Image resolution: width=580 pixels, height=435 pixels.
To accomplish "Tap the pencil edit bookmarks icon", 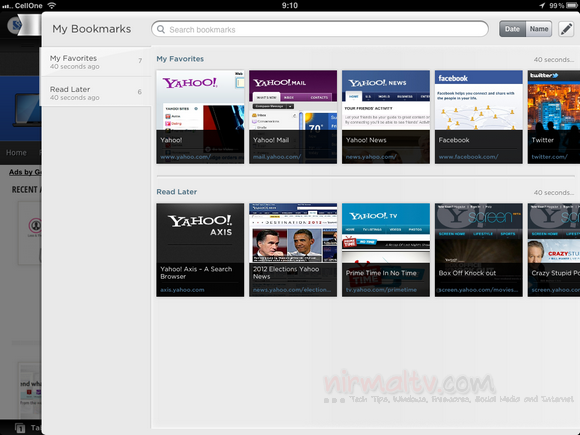I will (x=566, y=29).
